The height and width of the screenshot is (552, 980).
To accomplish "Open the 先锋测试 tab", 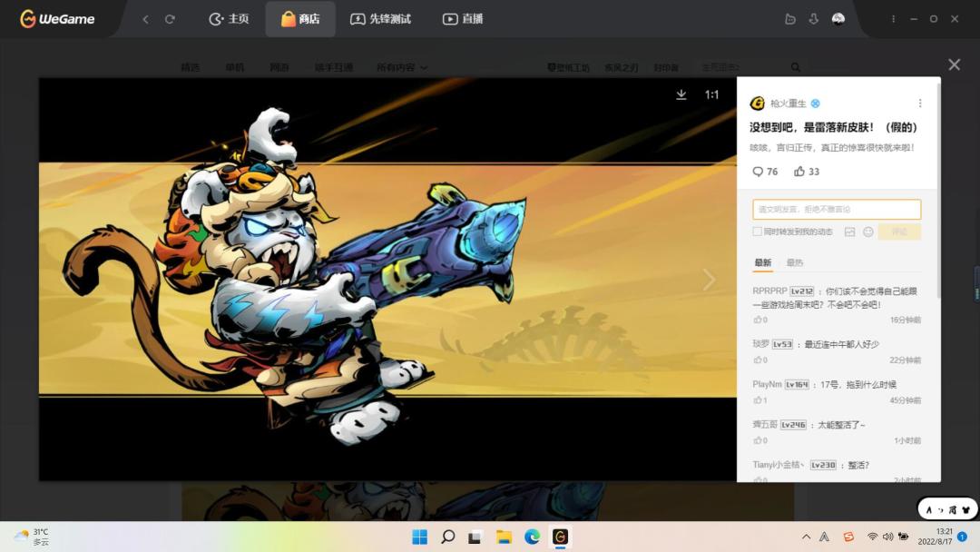I will [x=380, y=19].
